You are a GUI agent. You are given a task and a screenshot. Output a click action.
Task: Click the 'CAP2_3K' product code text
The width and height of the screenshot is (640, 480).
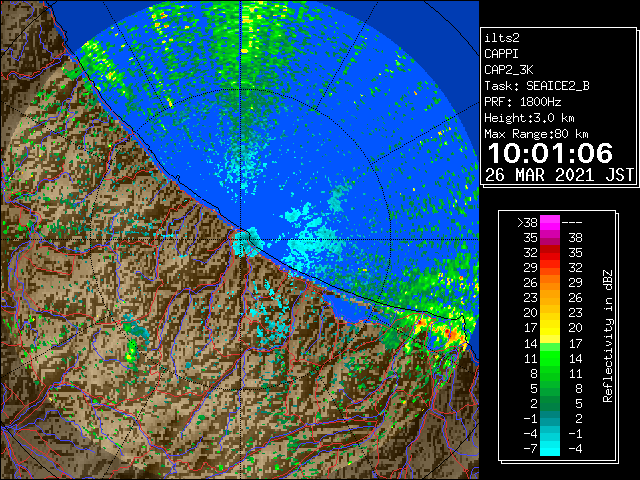509,70
